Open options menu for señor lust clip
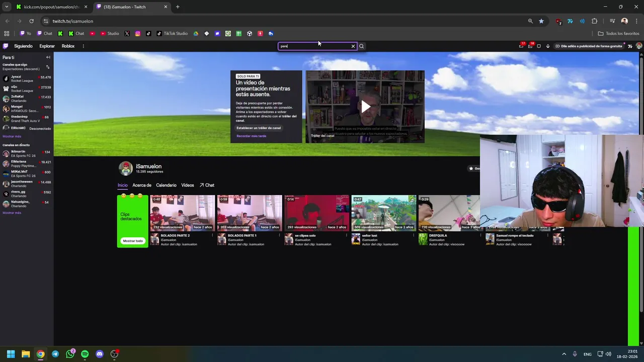 (414, 235)
